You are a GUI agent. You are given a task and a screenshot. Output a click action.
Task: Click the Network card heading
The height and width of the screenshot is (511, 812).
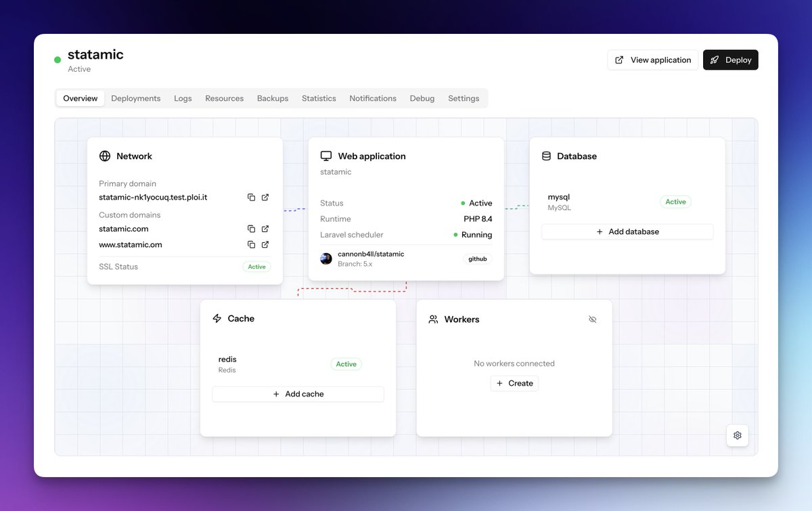point(134,156)
